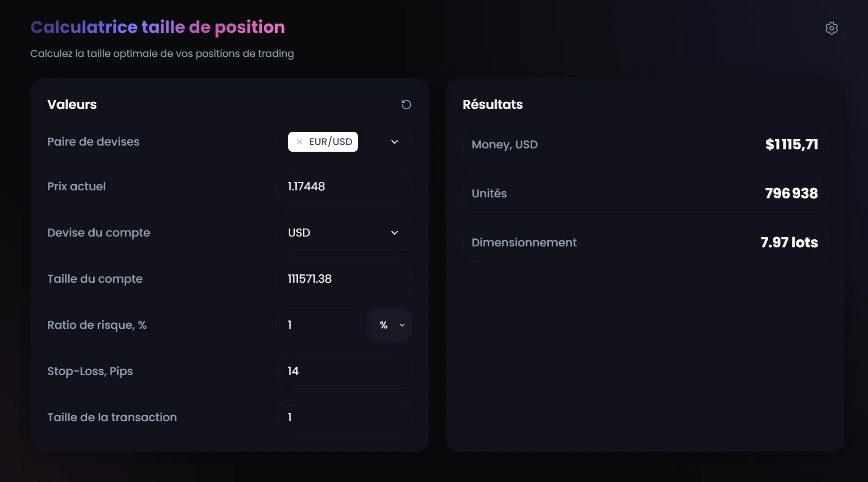
Task: Click the Calculatrice taille de position title
Action: click(x=158, y=27)
